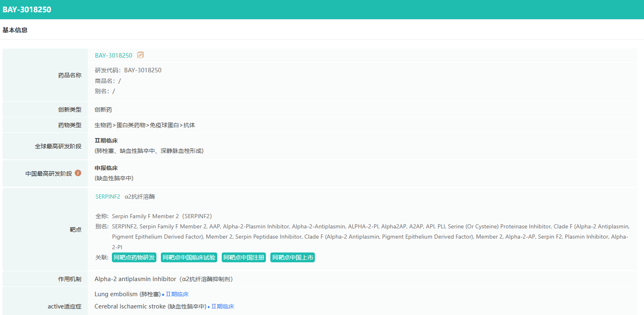The width and height of the screenshot is (644, 315).
Task: Open the SERPINF2 target link
Action: click(x=108, y=197)
